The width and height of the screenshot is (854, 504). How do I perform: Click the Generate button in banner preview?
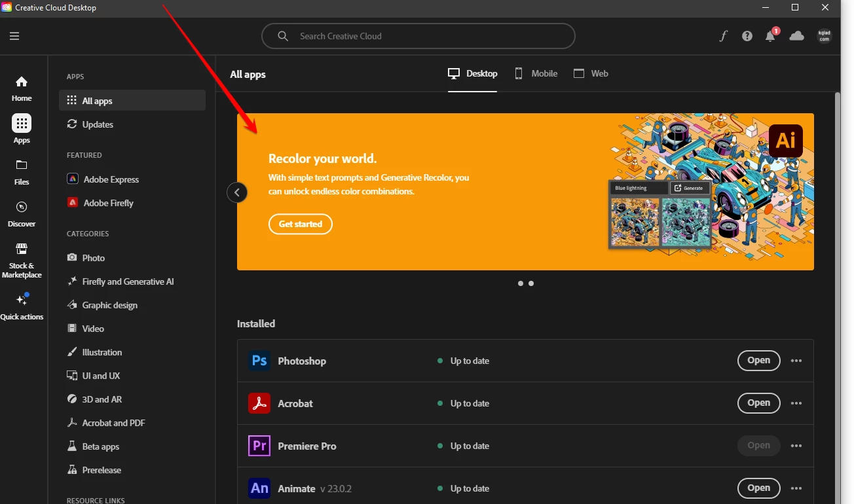click(x=689, y=188)
